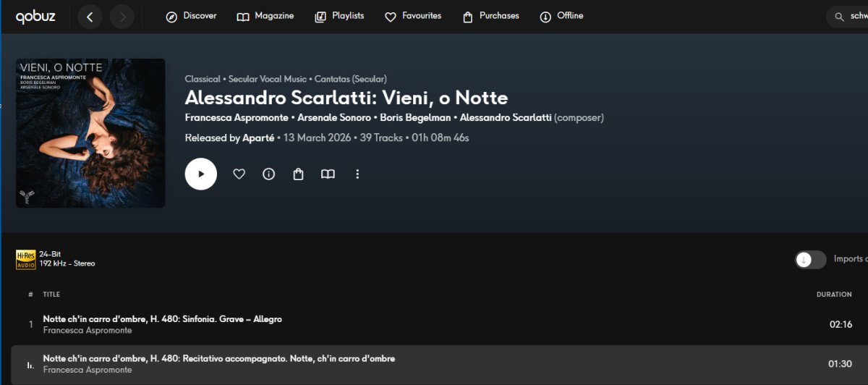Open the Magazine section
Screen dimensions: 868x385
tap(265, 16)
